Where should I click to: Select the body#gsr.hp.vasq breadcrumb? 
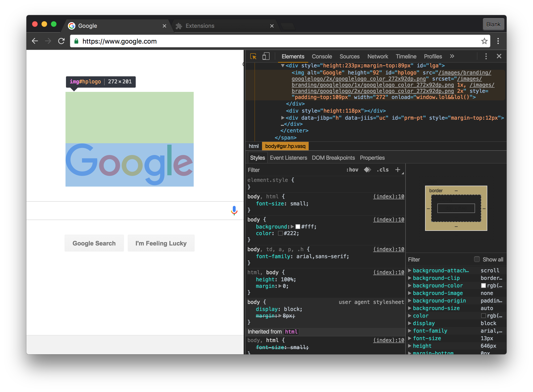coord(285,146)
